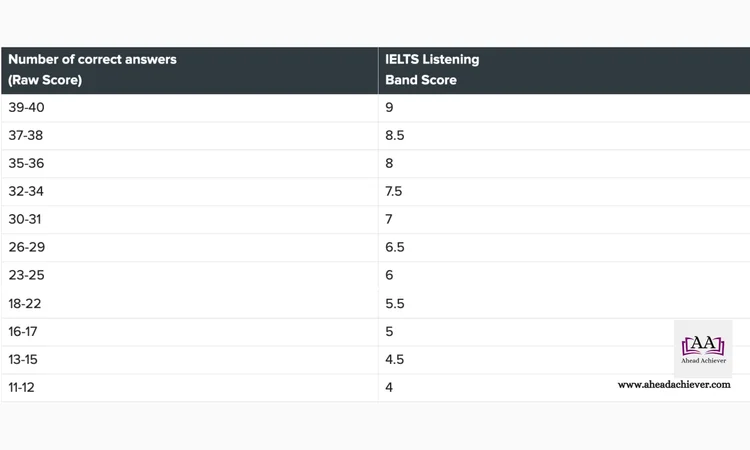Screen dimensions: 750x450
Task: Select the 16-17 raw score cell
Action: tap(189, 332)
